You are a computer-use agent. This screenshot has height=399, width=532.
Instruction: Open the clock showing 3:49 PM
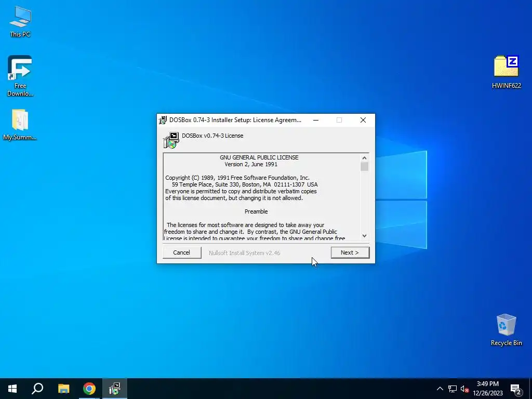pyautogui.click(x=487, y=389)
